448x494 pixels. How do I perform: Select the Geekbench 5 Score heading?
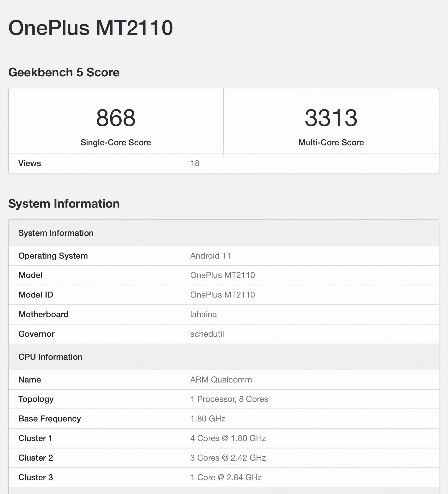pyautogui.click(x=64, y=72)
